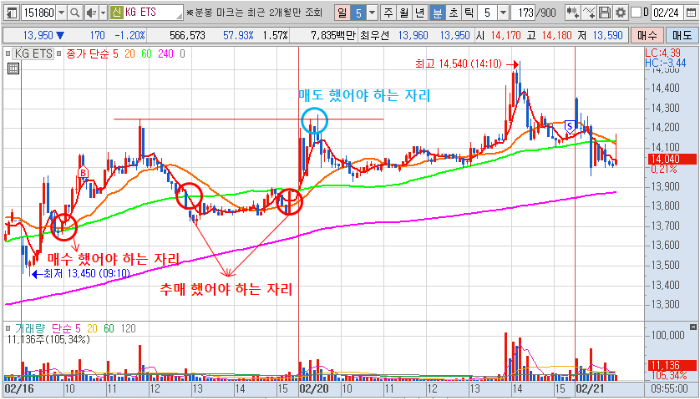Viewport: 700px width, 399px height.
Task: Click the open price 14,170
Action: (x=507, y=35)
